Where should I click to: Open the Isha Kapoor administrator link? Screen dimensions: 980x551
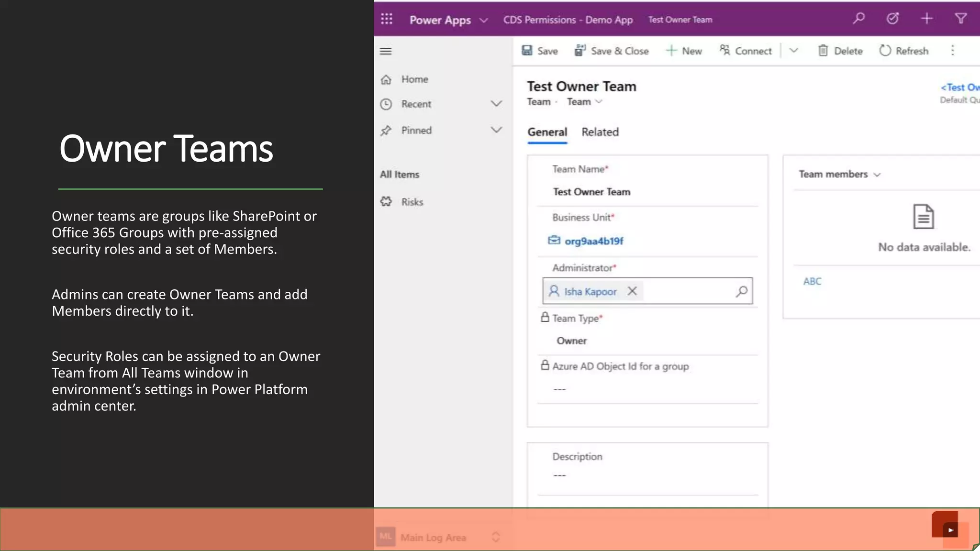[590, 292]
